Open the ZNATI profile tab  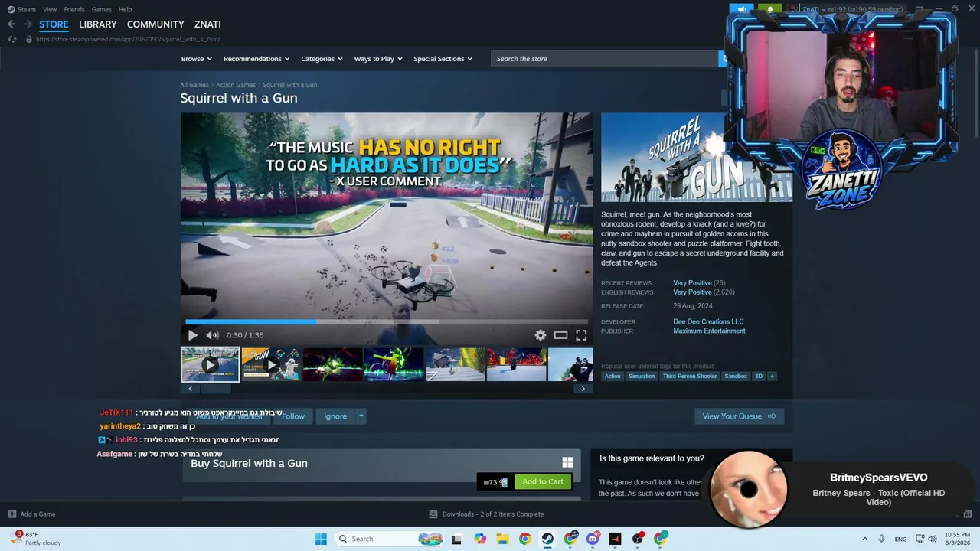pos(207,24)
